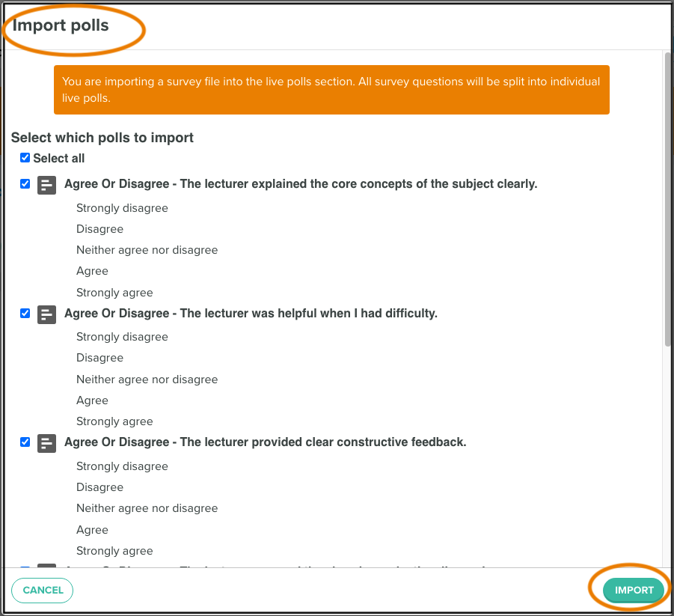Click second poll's Neither agree nor disagree option
674x616 pixels.
[x=147, y=379]
